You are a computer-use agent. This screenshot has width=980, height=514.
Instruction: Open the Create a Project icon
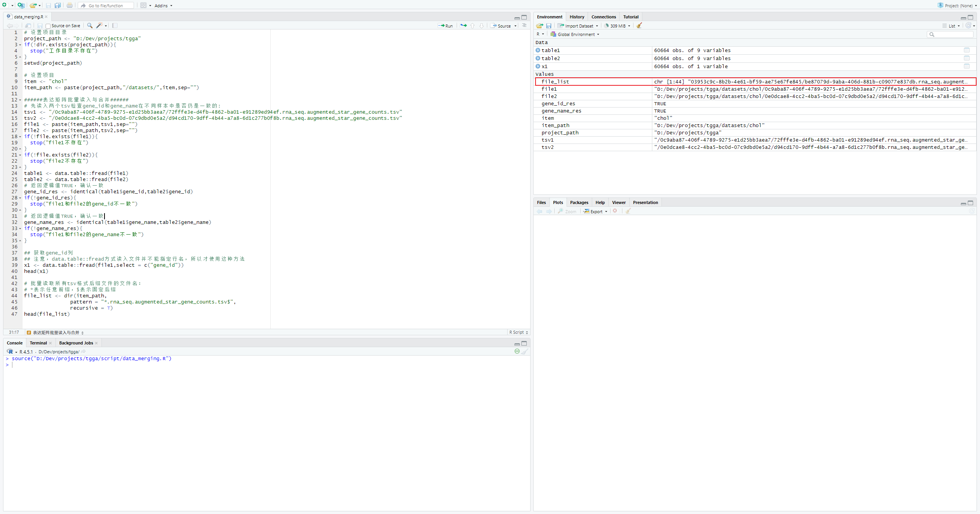pos(21,5)
